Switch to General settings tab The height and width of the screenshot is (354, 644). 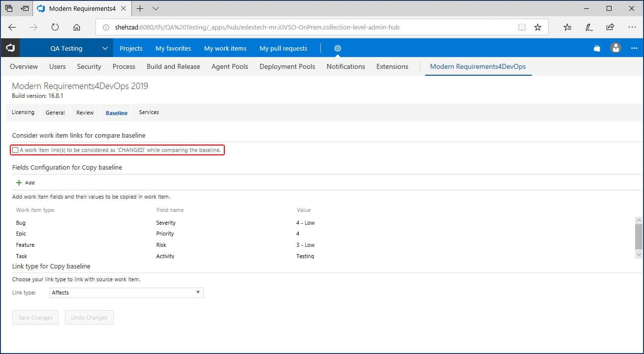[55, 112]
